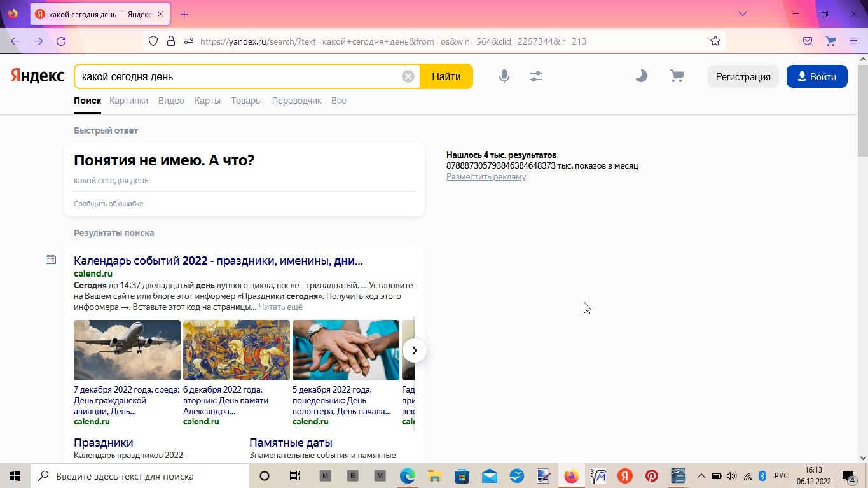Open the Windows Start menu
868x488 pixels.
pyautogui.click(x=15, y=476)
